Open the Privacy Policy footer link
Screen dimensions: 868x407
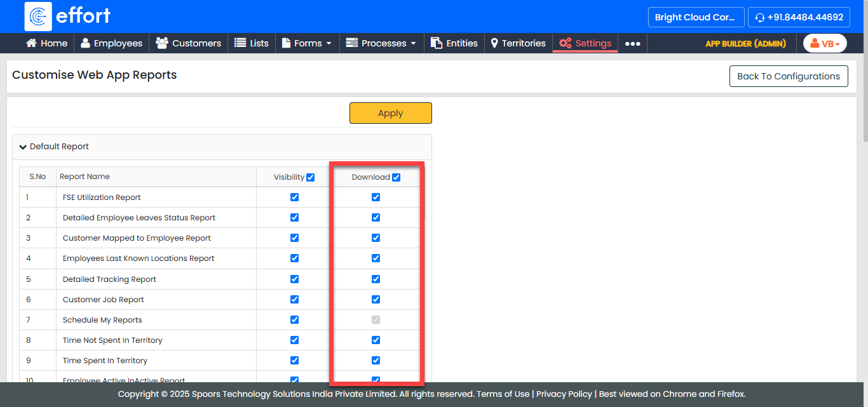[x=564, y=394]
